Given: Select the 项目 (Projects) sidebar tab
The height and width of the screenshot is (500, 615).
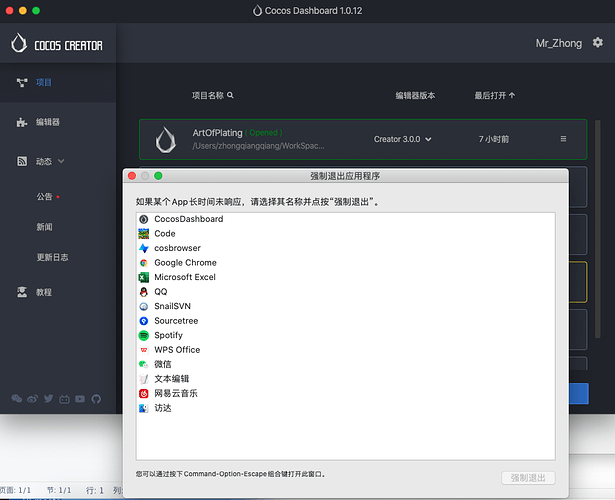Looking at the screenshot, I should pos(58,82).
